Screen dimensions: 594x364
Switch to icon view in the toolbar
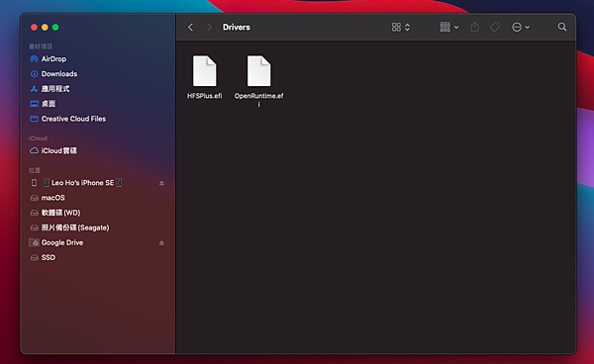[396, 28]
